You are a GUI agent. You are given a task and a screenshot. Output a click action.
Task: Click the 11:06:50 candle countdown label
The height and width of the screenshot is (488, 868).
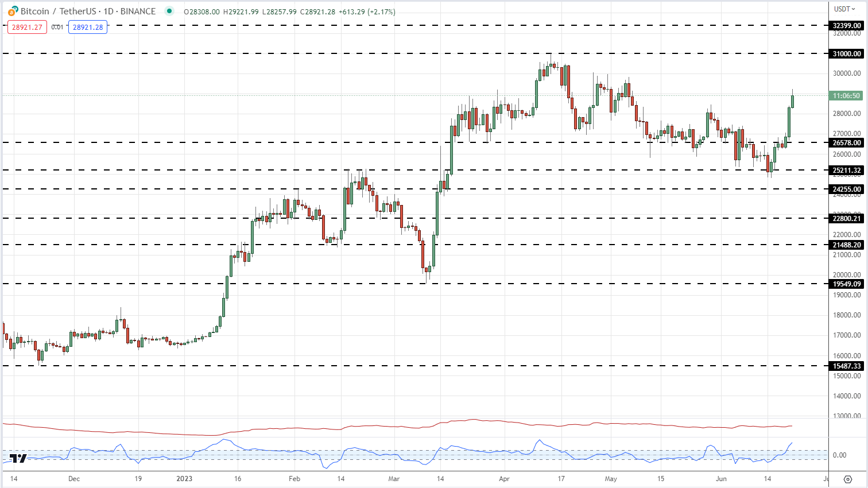[x=847, y=96]
